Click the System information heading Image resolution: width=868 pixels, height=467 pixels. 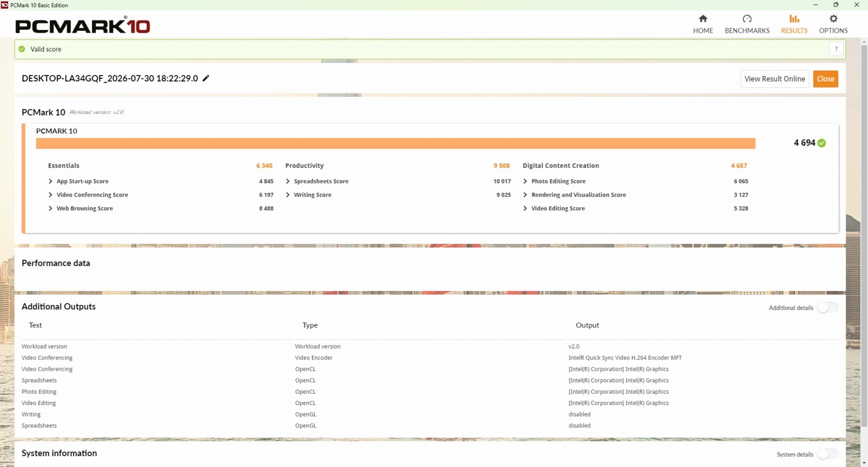tap(59, 453)
